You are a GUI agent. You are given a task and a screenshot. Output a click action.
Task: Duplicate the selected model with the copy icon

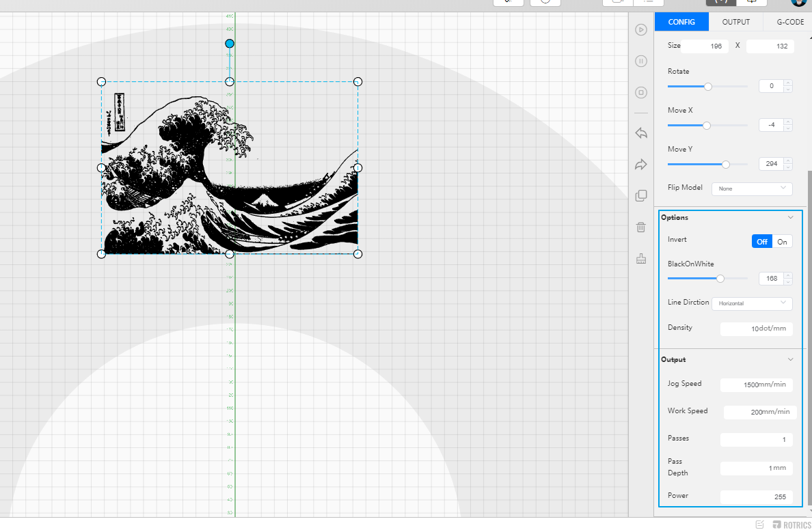click(x=641, y=195)
